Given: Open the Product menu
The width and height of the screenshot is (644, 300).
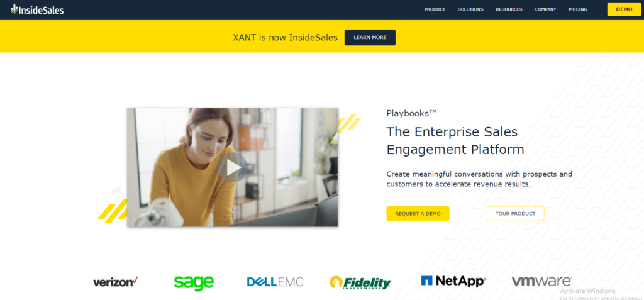Looking at the screenshot, I should pos(435,9).
